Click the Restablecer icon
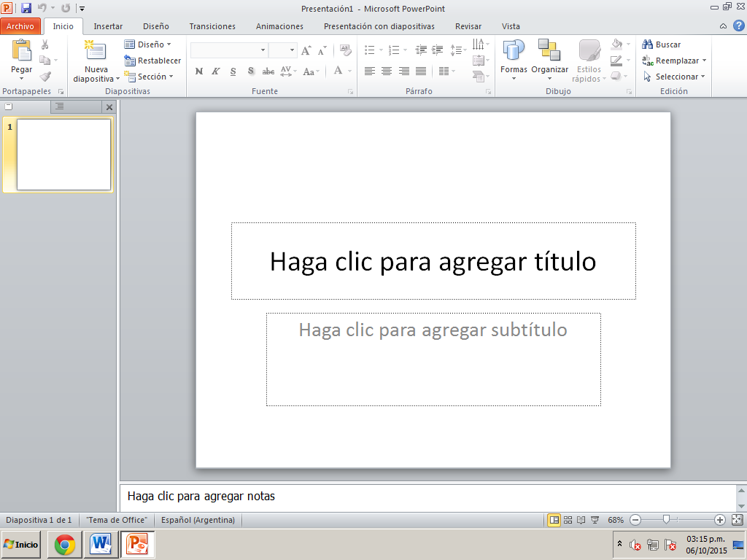Image resolution: width=747 pixels, height=560 pixels. click(x=131, y=61)
